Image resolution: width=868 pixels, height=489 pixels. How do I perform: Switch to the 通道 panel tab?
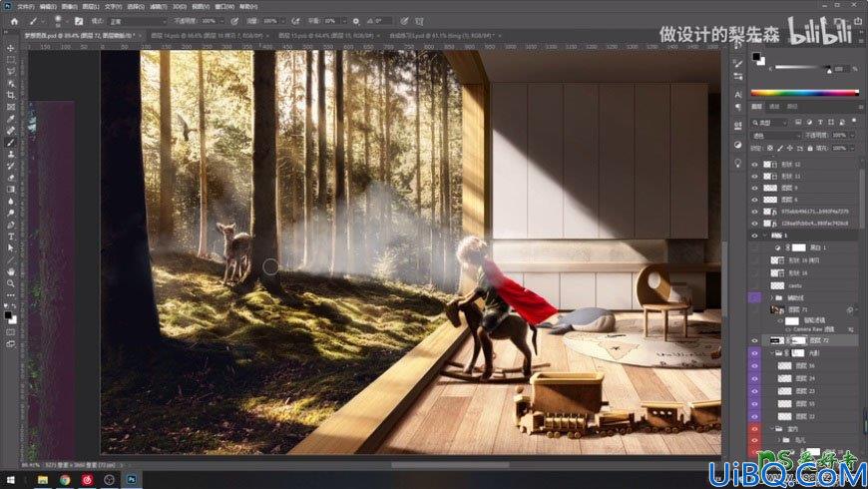(774, 107)
